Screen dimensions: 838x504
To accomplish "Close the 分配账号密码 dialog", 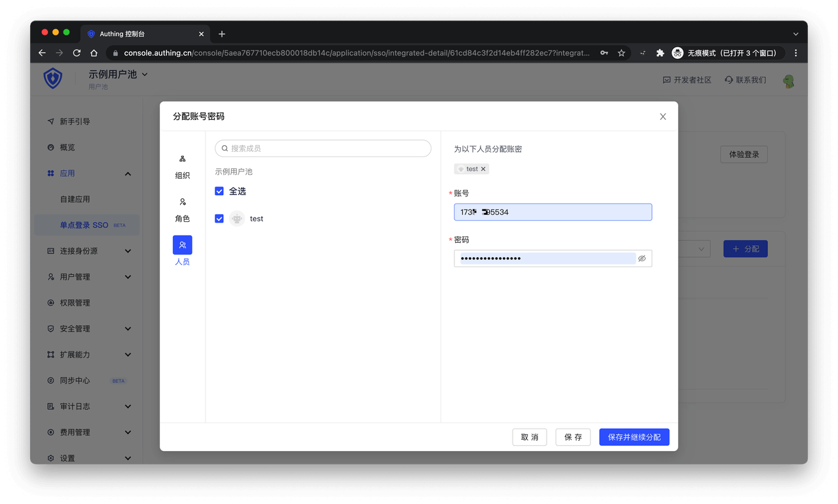I will click(x=663, y=117).
